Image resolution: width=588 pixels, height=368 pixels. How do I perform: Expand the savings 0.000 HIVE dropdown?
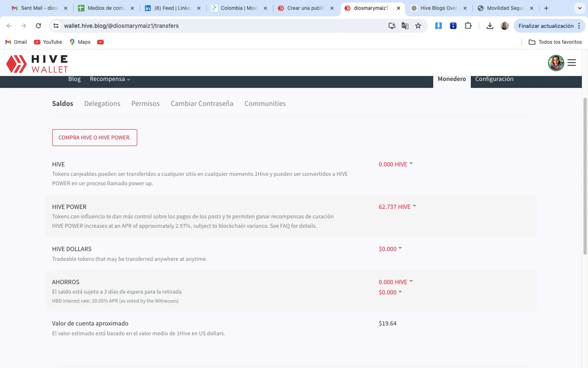(x=396, y=282)
